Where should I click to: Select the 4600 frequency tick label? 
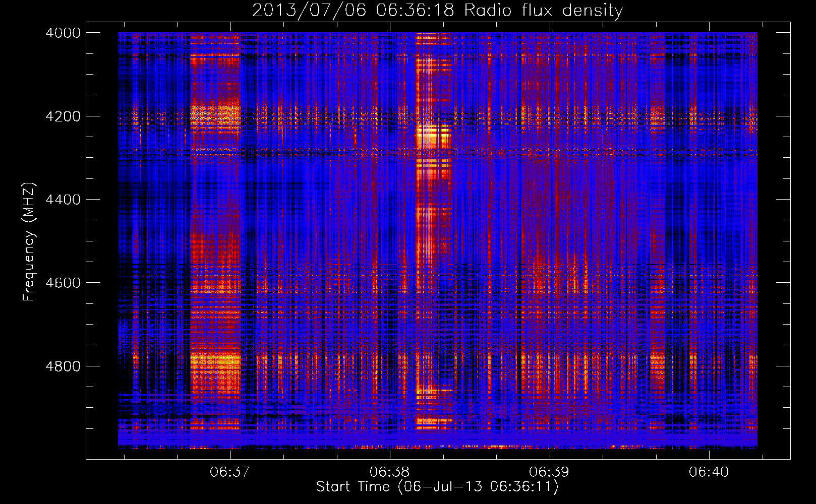click(63, 283)
